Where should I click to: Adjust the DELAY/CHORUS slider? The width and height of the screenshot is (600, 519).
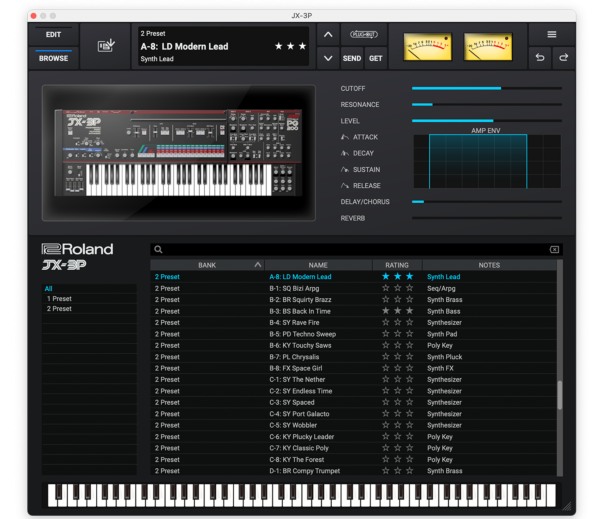point(487,202)
